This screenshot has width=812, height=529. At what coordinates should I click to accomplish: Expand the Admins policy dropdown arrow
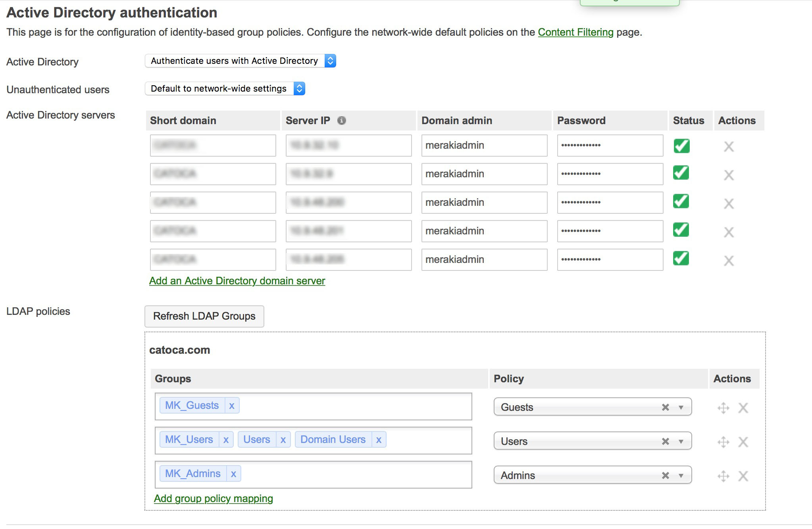[681, 475]
